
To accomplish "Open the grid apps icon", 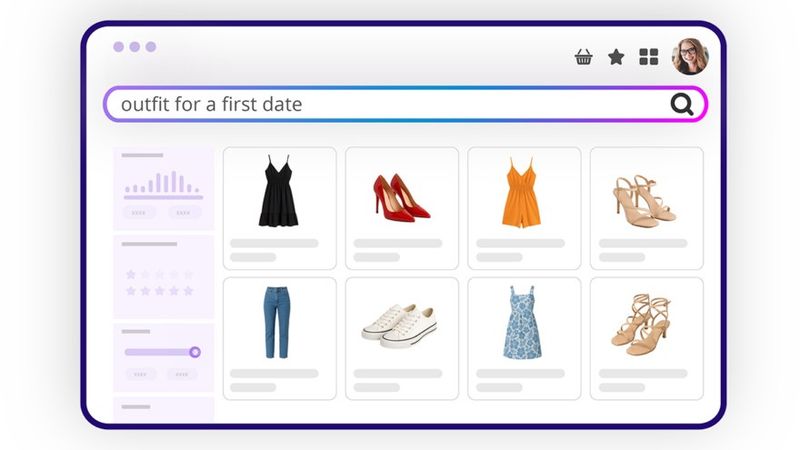I will pos(648,57).
